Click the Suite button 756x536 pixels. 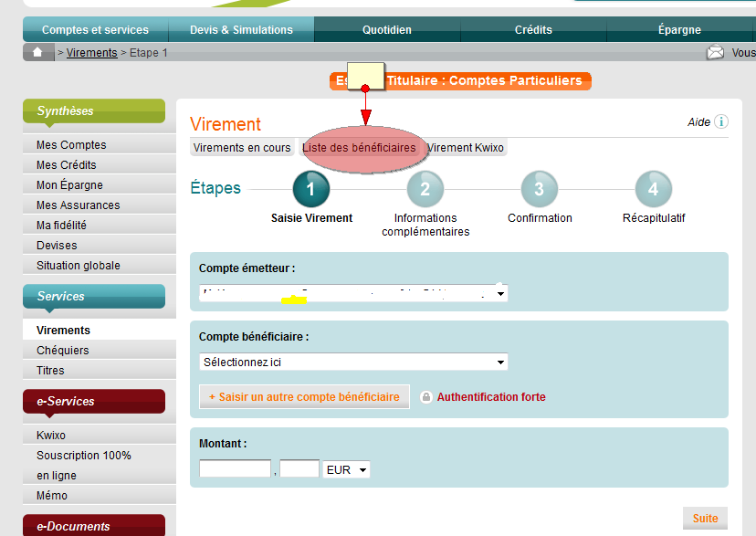click(706, 518)
